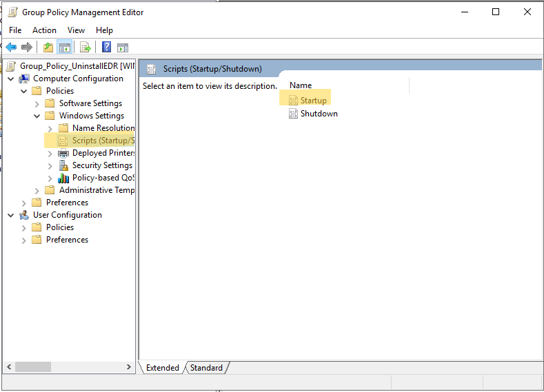
Task: Click the Up one level folder icon
Action: (48, 47)
